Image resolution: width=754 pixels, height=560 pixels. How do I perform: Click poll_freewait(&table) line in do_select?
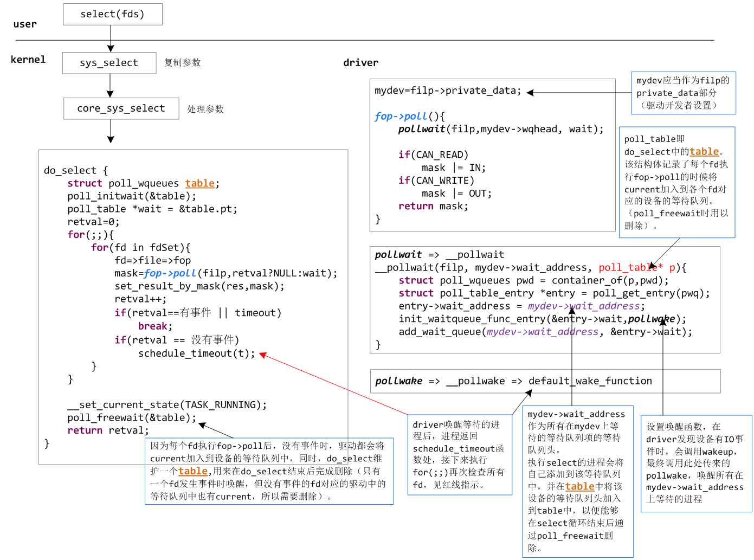pos(132,418)
